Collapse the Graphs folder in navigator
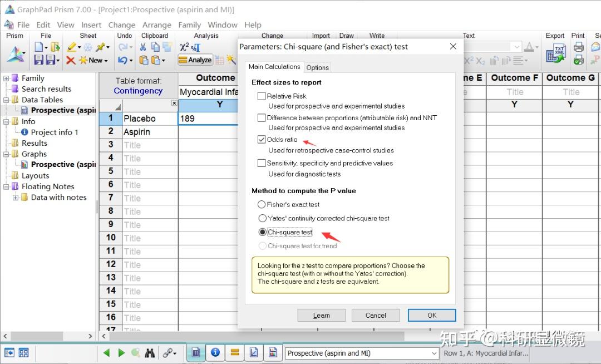601x364 pixels. (6, 154)
